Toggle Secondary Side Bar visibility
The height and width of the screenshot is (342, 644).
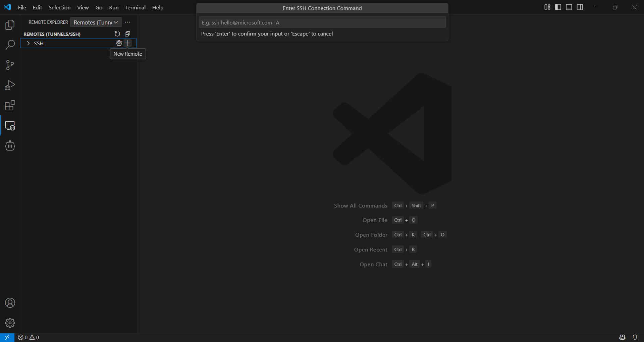click(580, 7)
